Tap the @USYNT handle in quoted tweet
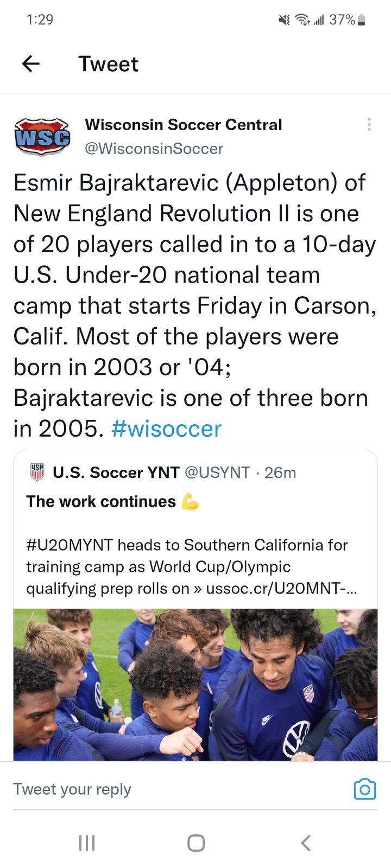391x868 pixels. coord(217,473)
